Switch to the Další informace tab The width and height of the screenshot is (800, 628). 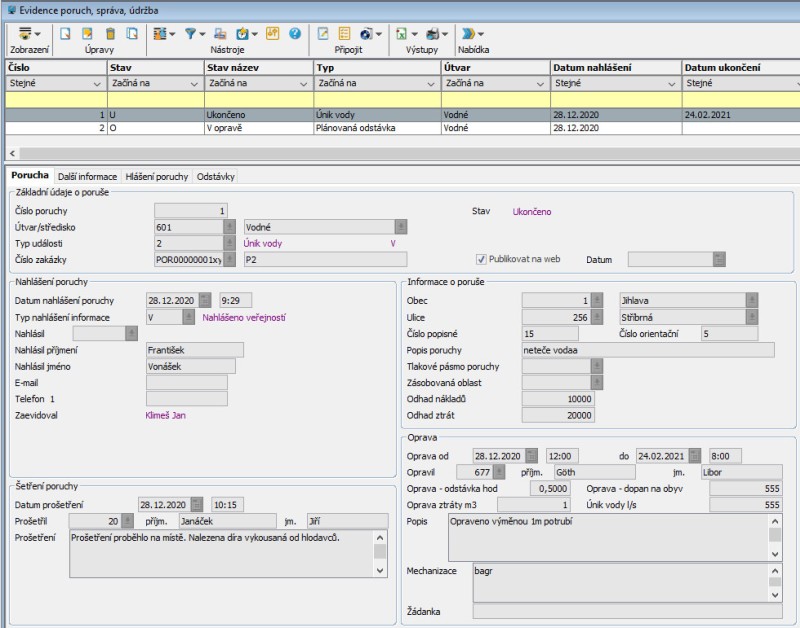coord(87,176)
